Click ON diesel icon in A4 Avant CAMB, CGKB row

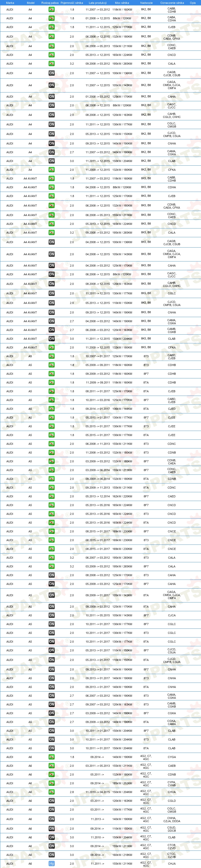[51, 330]
